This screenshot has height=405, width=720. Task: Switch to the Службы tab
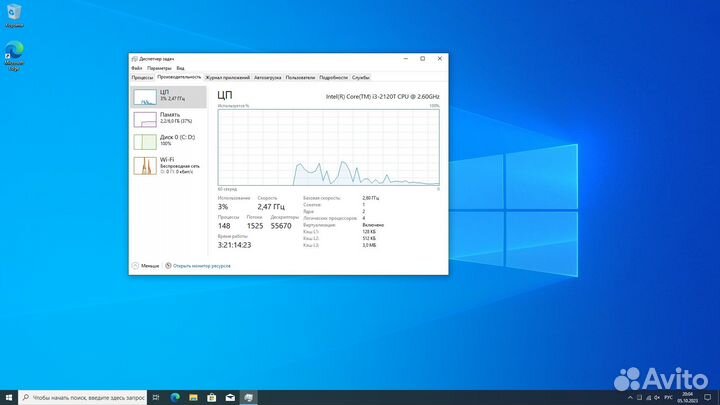pyautogui.click(x=360, y=78)
